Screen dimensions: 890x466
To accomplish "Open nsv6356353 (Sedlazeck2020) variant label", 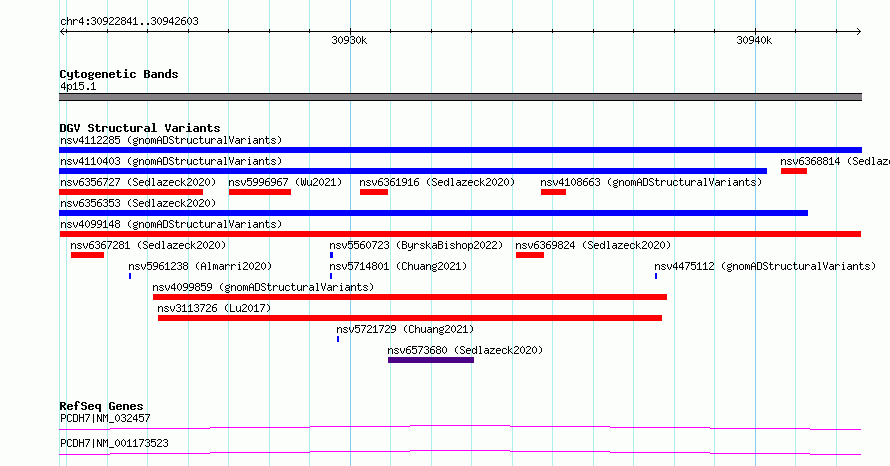I will click(x=138, y=203).
